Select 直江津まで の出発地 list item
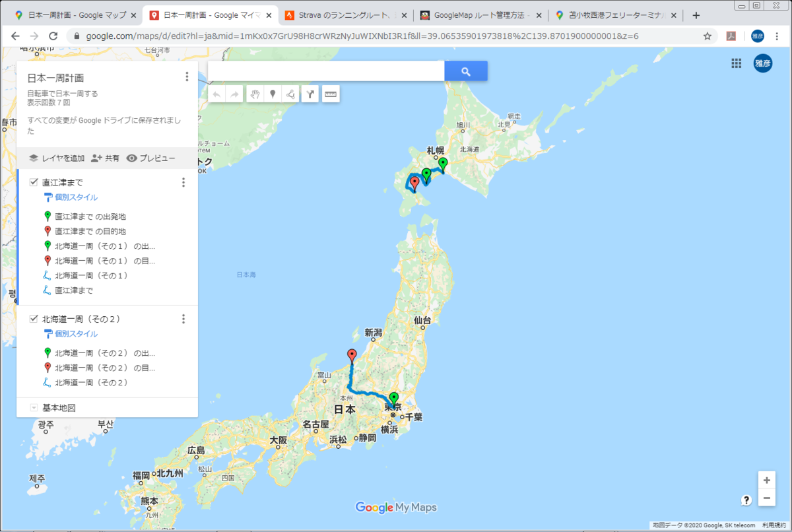Viewport: 792px width, 532px height. coord(90,216)
